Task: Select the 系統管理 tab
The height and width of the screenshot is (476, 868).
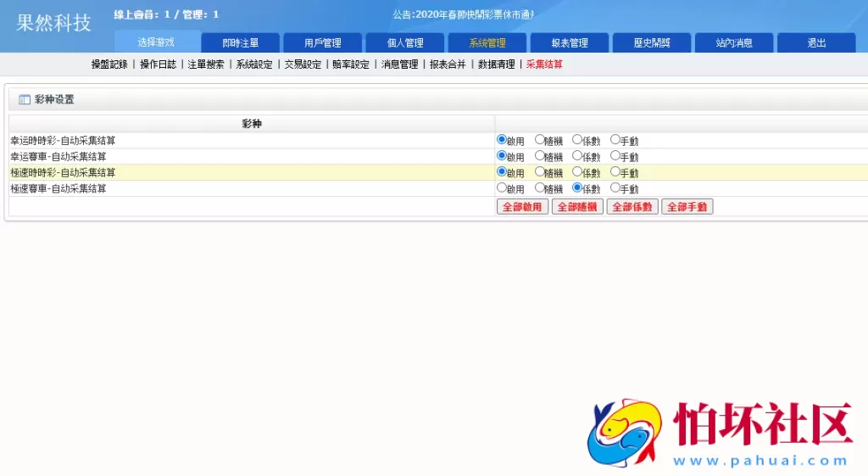Action: (x=487, y=42)
